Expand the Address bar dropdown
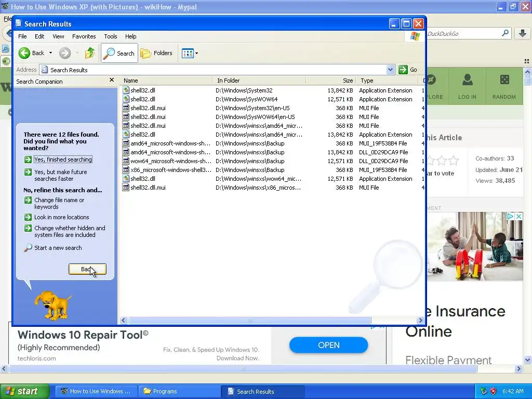 point(390,70)
